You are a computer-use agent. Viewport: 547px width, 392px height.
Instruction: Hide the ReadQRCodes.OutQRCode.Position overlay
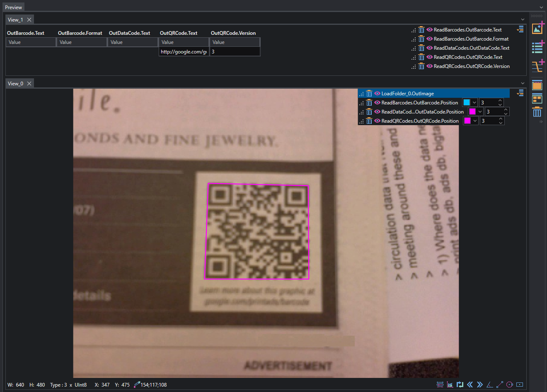click(x=377, y=121)
